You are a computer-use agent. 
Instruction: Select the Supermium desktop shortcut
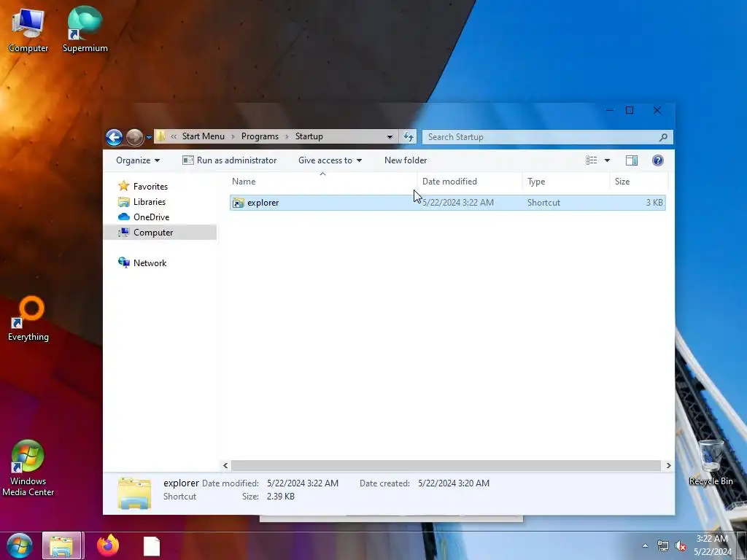tap(85, 29)
